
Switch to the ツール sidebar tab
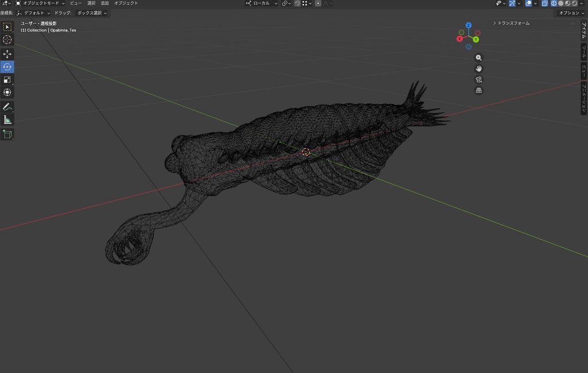click(584, 52)
